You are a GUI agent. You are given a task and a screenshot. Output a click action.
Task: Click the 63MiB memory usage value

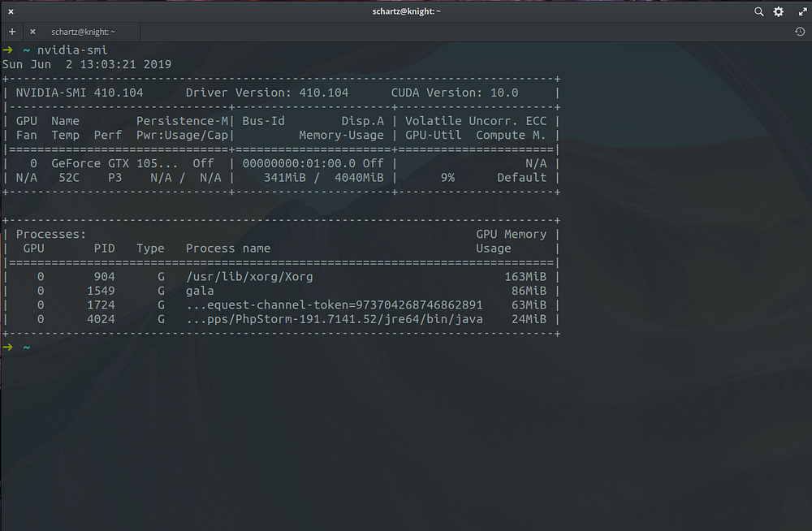click(x=529, y=304)
